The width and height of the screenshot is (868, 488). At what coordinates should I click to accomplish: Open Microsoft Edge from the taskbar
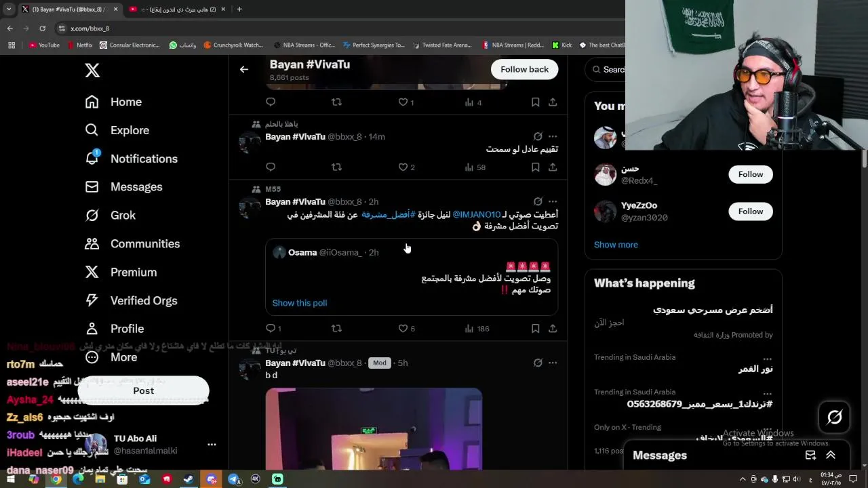[78, 479]
